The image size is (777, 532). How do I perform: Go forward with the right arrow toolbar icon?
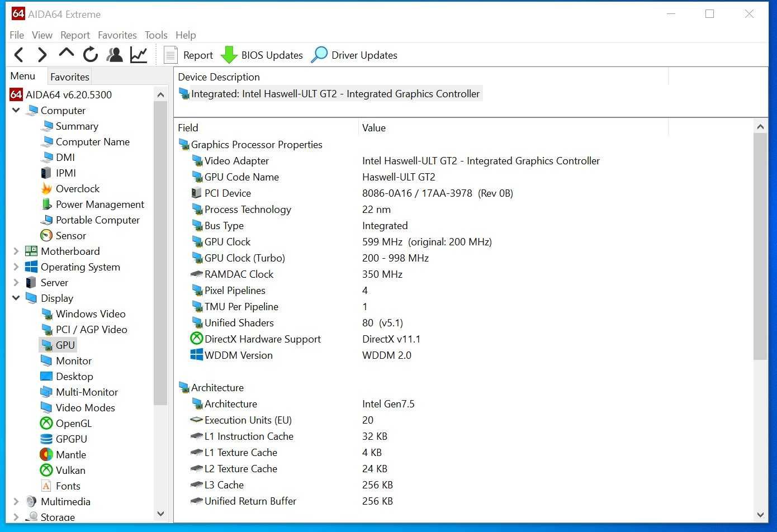tap(42, 55)
